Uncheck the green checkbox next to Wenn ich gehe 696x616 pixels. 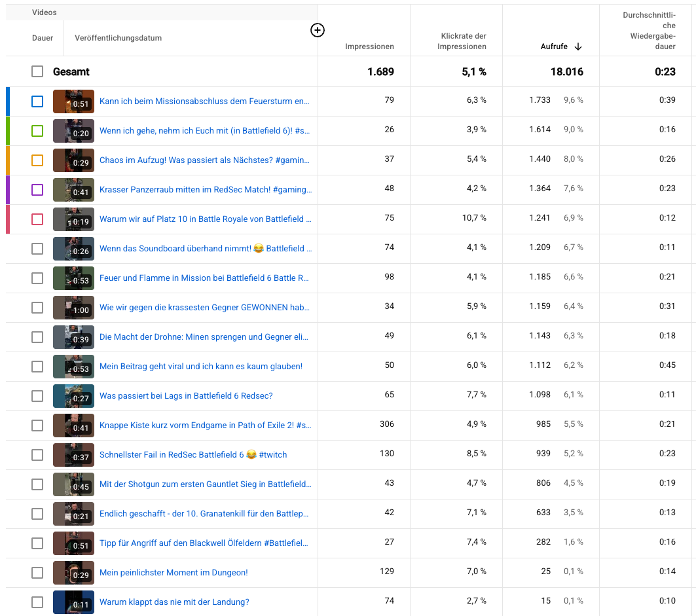coord(37,130)
